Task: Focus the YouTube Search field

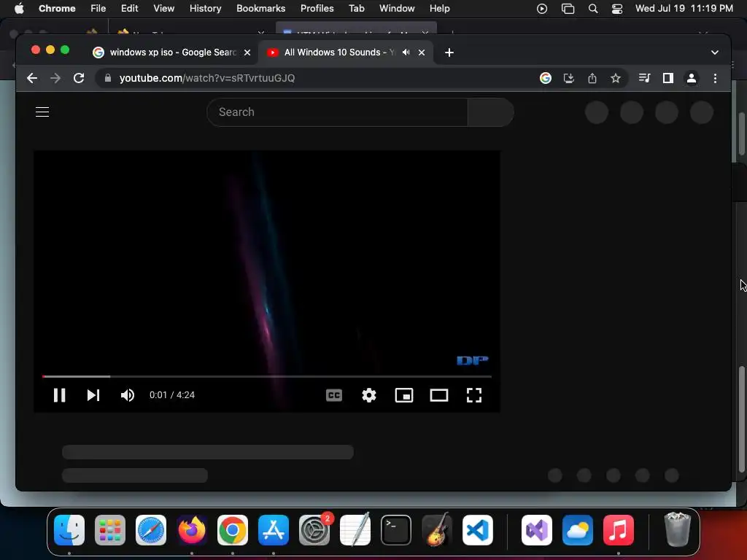Action: pos(337,112)
